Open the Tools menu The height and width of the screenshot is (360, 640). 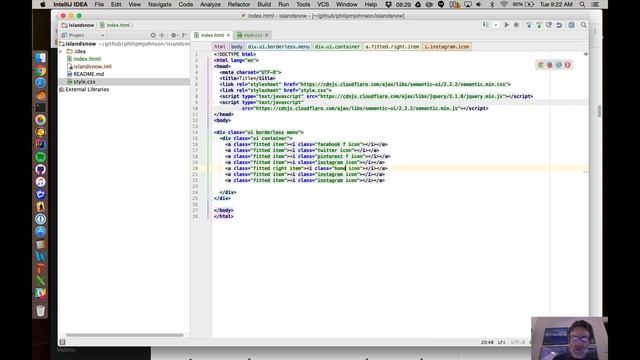pyautogui.click(x=303, y=4)
